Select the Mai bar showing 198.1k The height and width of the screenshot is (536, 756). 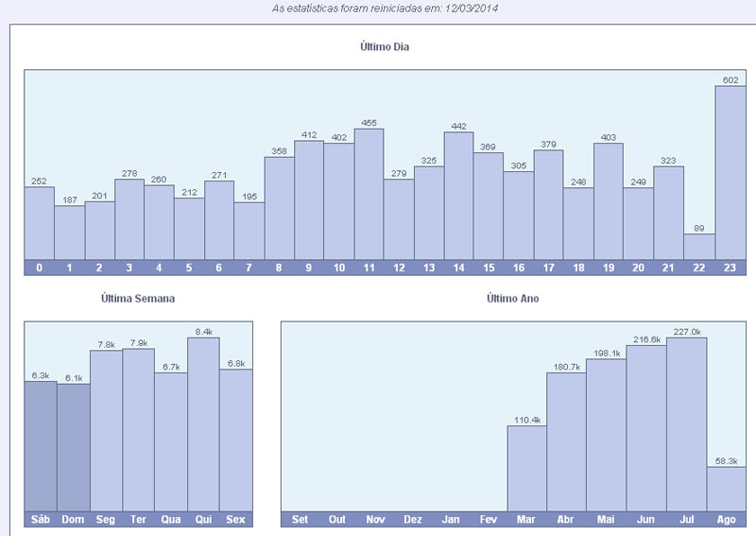[x=606, y=435]
